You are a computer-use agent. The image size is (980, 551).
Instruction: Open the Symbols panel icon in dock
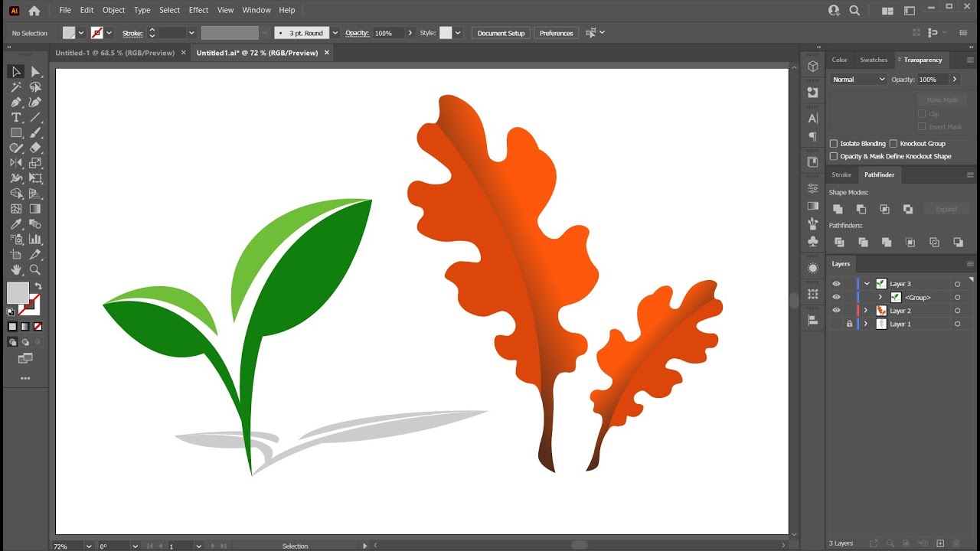(813, 242)
